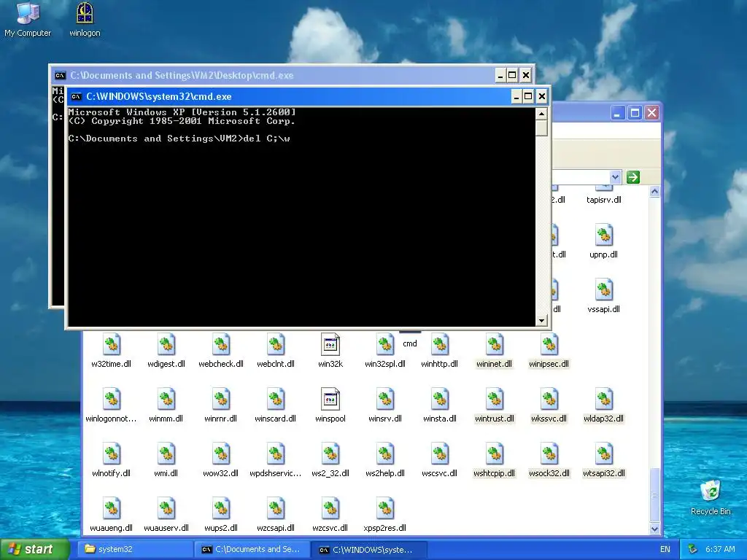Switch to system32 taskbar button
Screen dimensions: 747x560
[x=135, y=549]
